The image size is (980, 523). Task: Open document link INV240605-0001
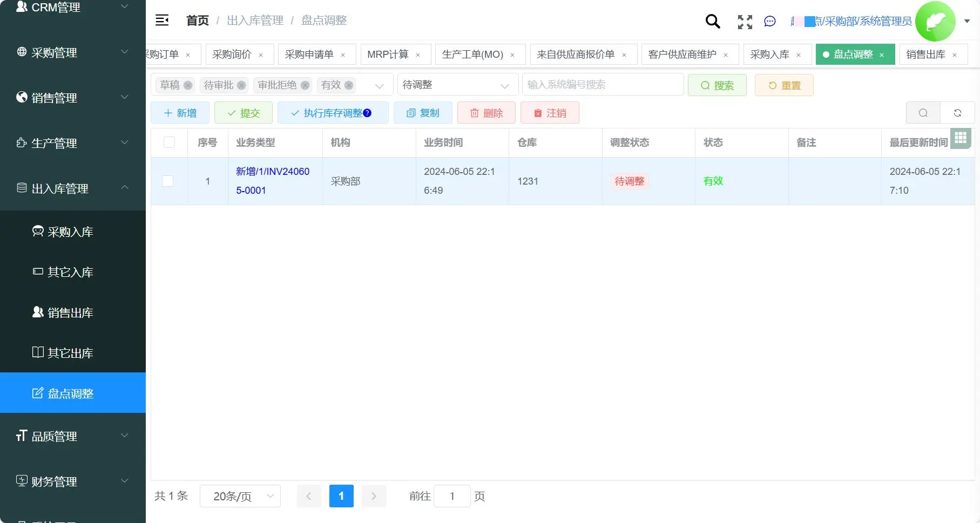pos(272,181)
